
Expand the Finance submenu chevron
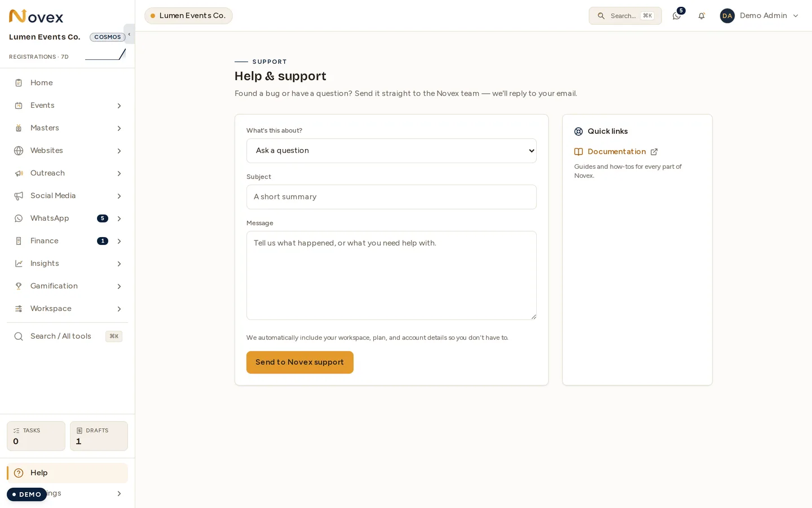(x=119, y=241)
